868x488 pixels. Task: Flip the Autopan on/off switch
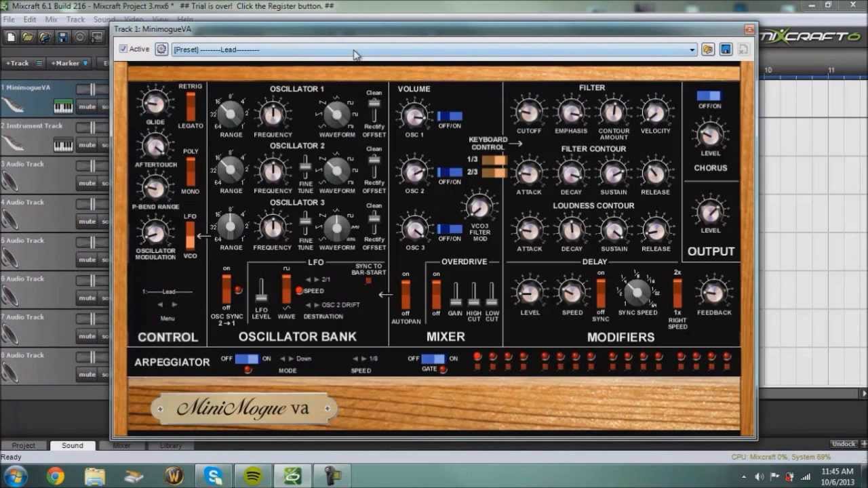point(406,294)
